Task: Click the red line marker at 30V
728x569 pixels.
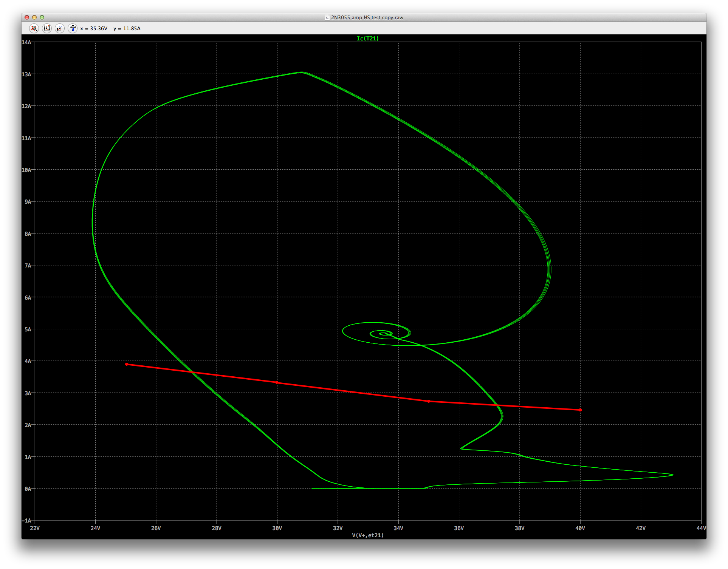Action: [x=277, y=382]
